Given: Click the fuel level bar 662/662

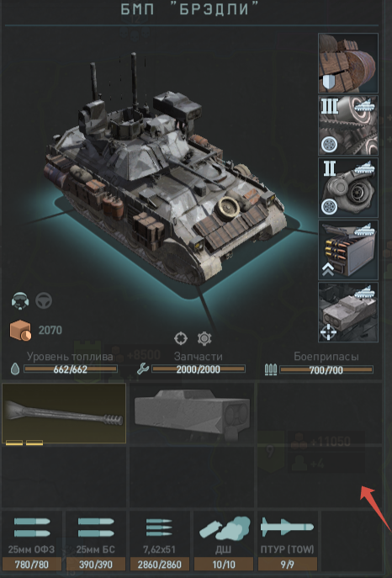Looking at the screenshot, I should [x=71, y=369].
